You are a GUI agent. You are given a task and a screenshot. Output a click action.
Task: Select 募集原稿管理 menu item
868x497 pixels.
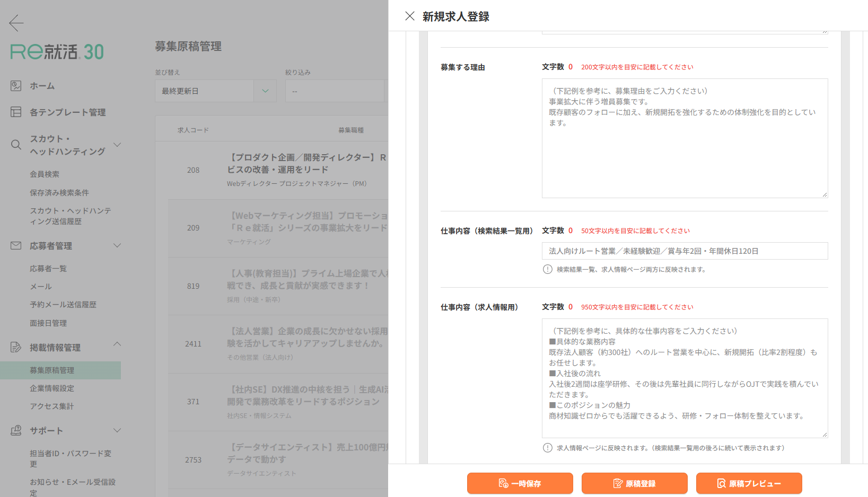[60, 370]
